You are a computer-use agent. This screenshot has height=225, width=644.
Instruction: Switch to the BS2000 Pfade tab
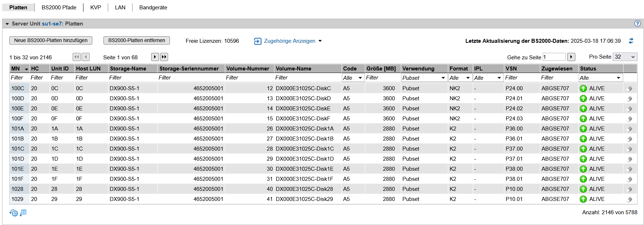pyautogui.click(x=59, y=8)
